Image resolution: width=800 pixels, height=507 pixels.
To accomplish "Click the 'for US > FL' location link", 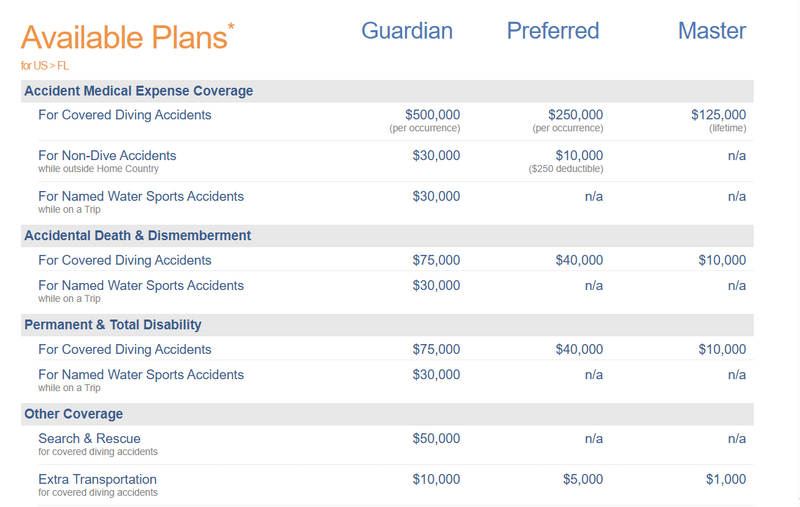I will (x=46, y=65).
